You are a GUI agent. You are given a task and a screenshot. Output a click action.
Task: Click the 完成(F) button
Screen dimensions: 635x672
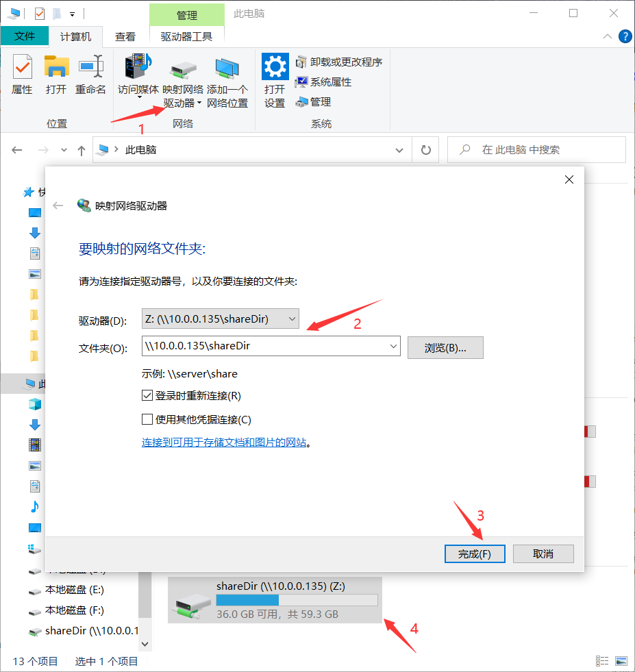(x=475, y=553)
